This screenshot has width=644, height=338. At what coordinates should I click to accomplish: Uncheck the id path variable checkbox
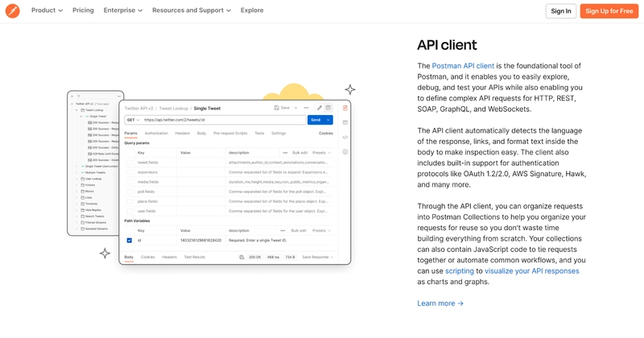point(130,241)
